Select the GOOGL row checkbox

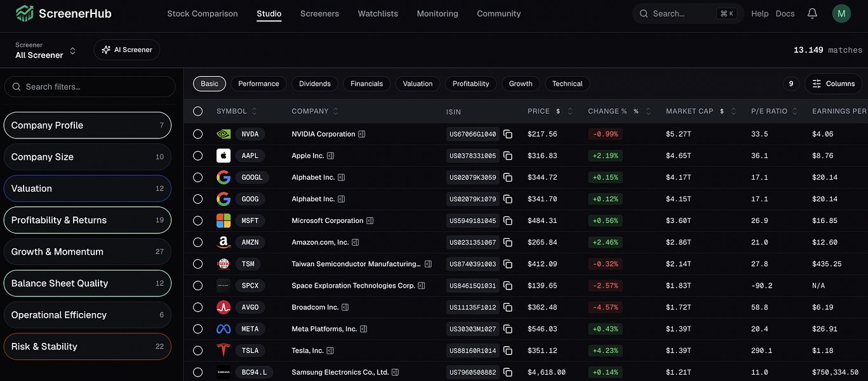(x=197, y=177)
